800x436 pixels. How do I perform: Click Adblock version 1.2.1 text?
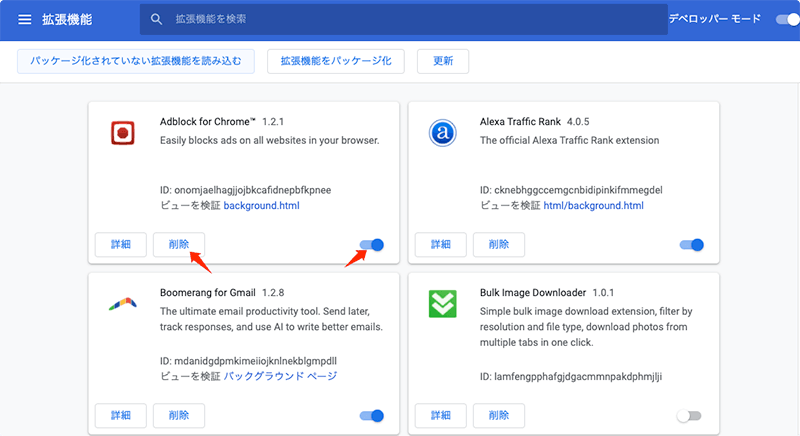(x=273, y=122)
